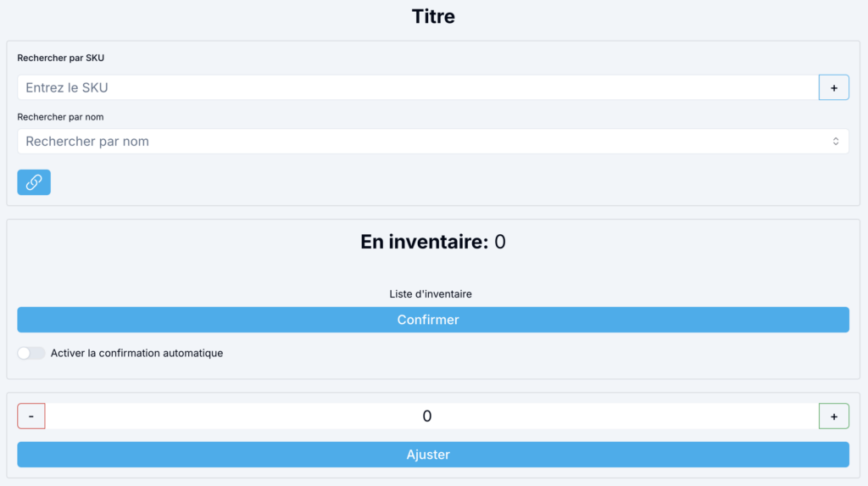
Task: Focus the "Entrez le SKU" input field
Action: click(x=417, y=87)
